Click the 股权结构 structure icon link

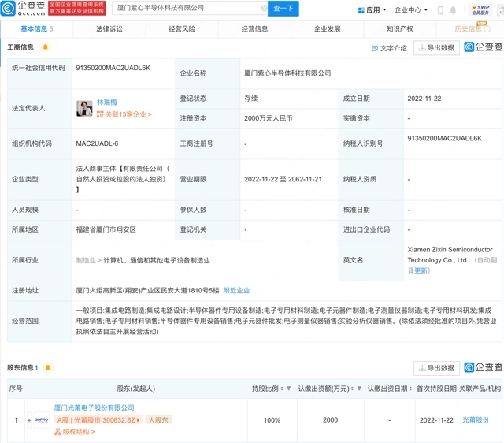74,432
